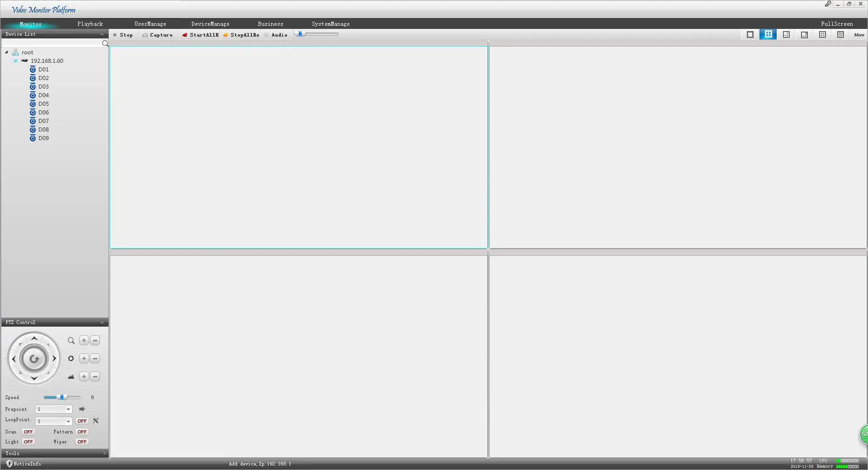
Task: Choose the six-window layout icon
Action: pyautogui.click(x=786, y=35)
